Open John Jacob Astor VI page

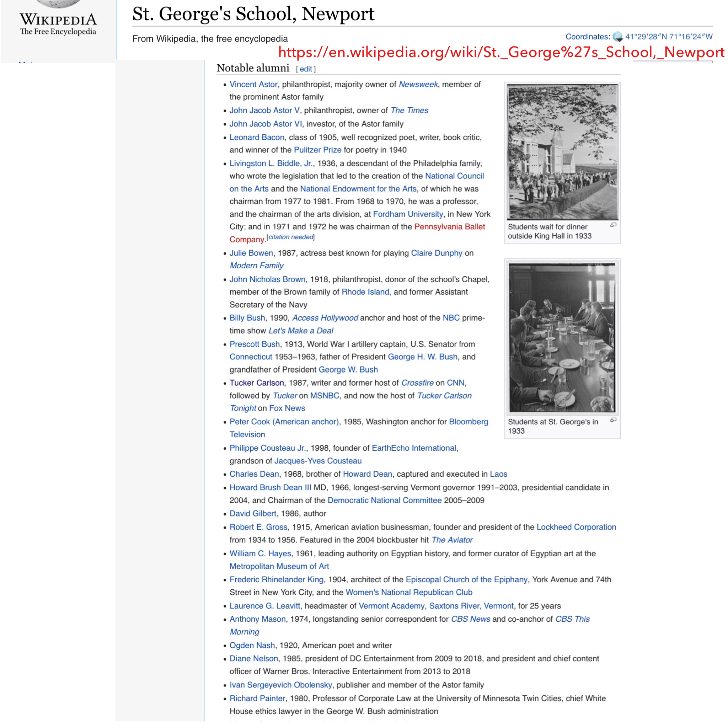(266, 124)
